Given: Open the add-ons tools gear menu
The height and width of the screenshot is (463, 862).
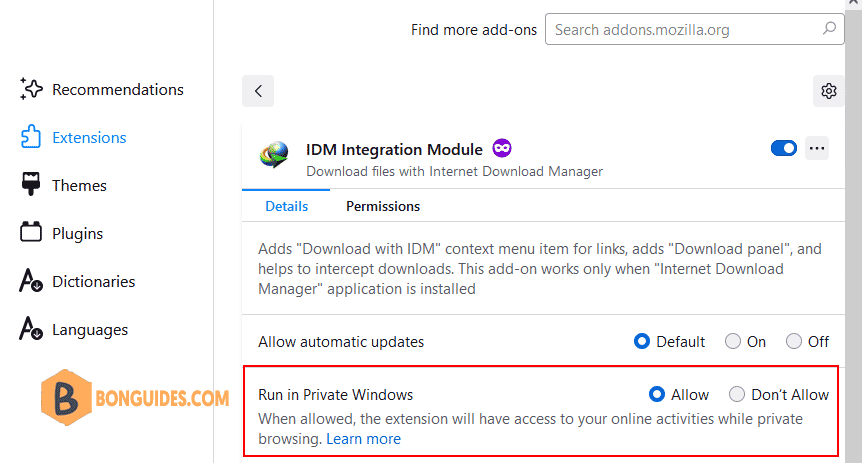Looking at the screenshot, I should point(828,91).
